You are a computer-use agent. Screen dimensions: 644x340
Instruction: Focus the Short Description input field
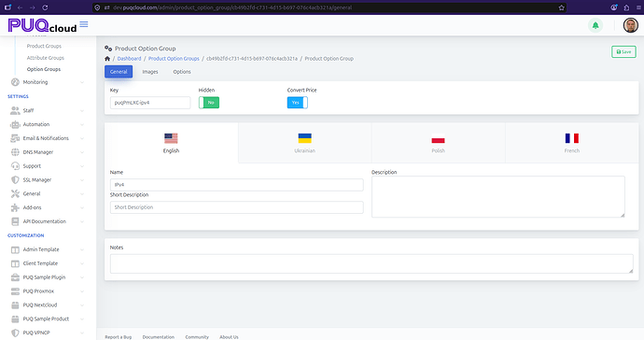click(236, 207)
